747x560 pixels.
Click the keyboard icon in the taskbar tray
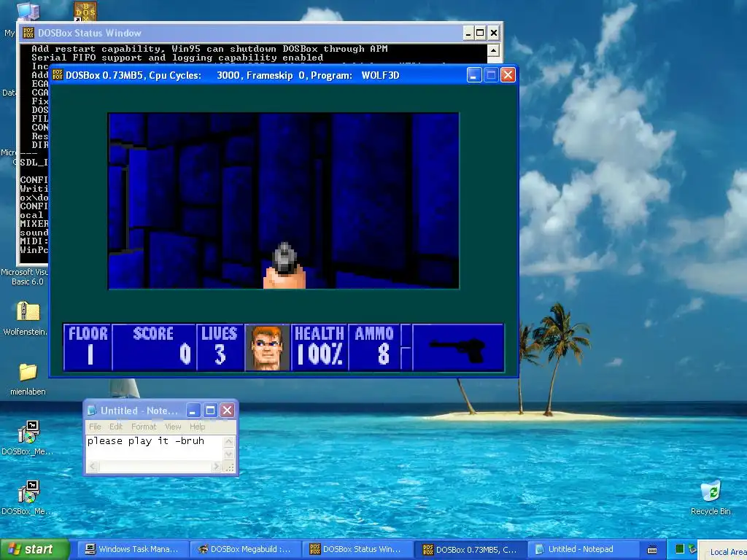click(652, 550)
